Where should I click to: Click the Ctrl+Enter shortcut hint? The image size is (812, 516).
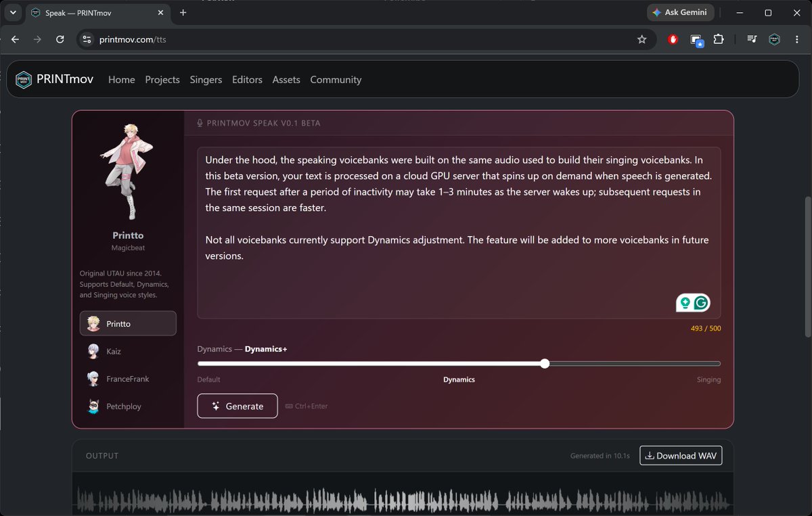307,406
